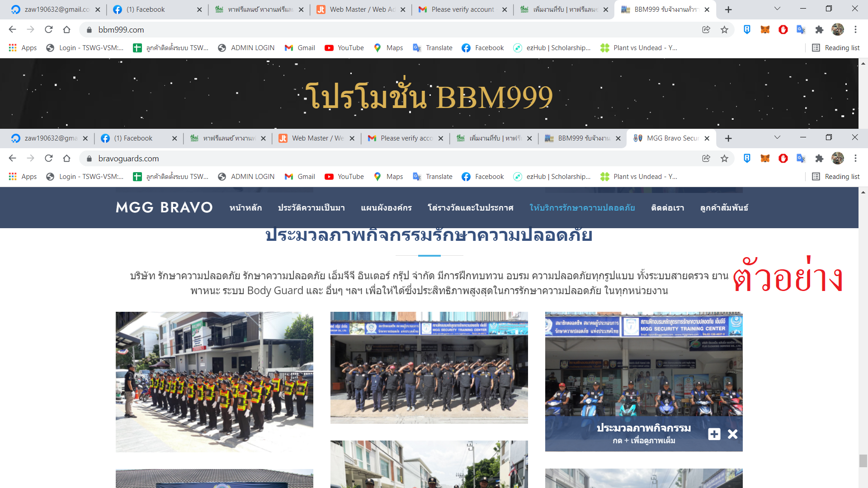This screenshot has width=868, height=488.
Task: Open Extensions puzzle menu in bbm999 window
Action: 819,29
